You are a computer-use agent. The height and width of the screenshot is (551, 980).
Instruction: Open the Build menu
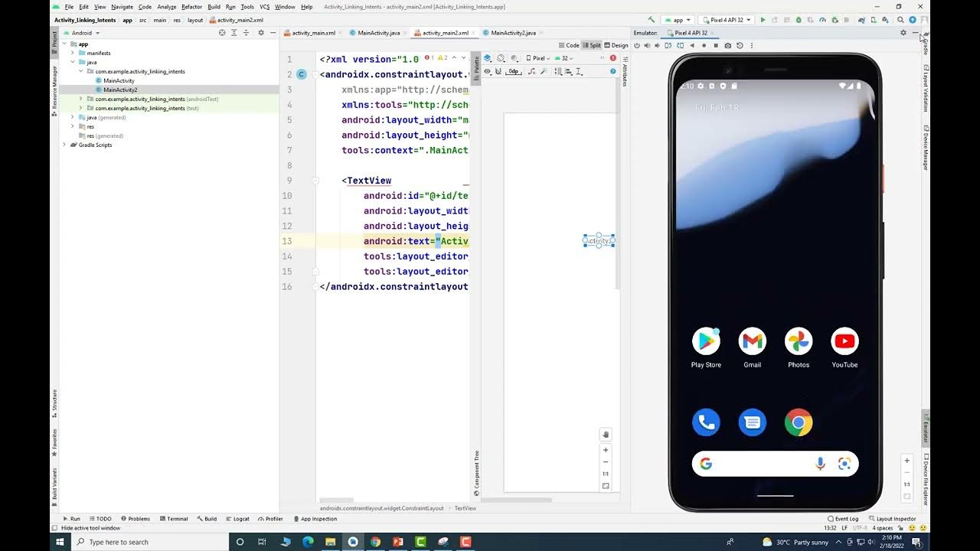[x=214, y=7]
